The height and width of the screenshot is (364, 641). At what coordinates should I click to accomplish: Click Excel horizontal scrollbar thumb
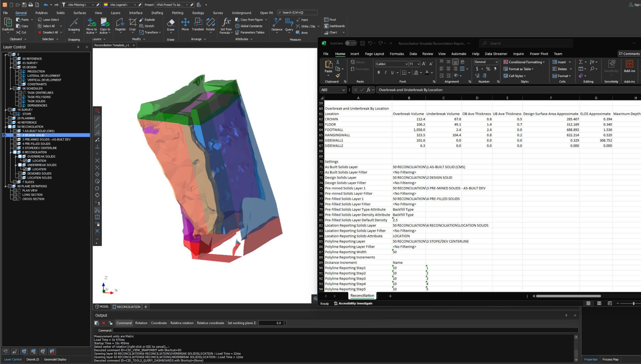pyautogui.click(x=569, y=296)
